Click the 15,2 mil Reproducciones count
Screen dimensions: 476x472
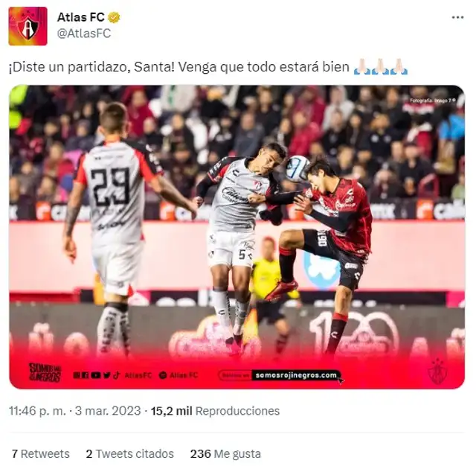pyautogui.click(x=215, y=411)
